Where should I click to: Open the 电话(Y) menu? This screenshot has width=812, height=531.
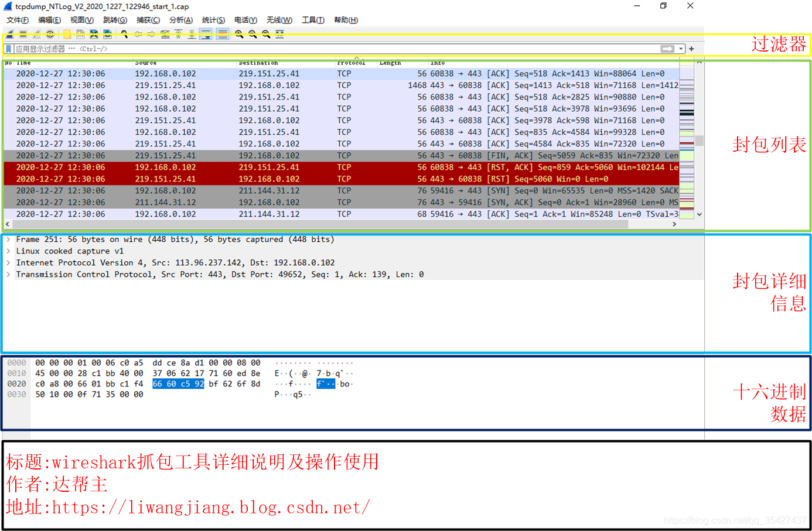coord(245,20)
